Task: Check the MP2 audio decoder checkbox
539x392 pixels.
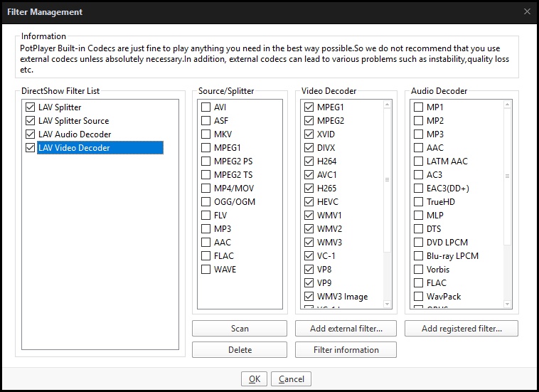Action: click(x=418, y=121)
